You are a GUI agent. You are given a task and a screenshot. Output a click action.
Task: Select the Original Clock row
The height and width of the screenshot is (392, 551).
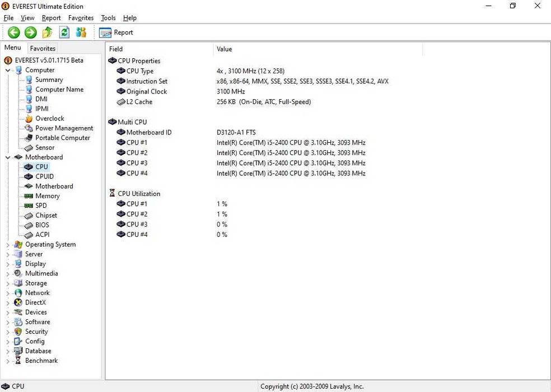click(x=264, y=91)
